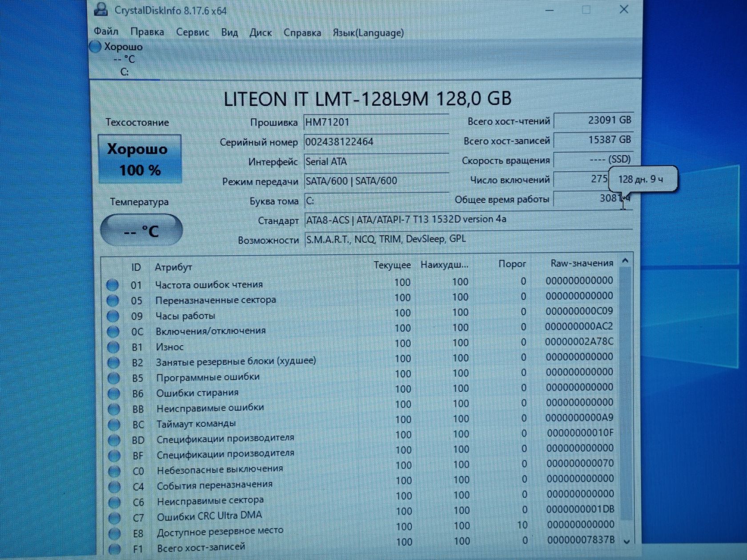Click the Возможности field S.M.A.R.T., NCQ, TRIM
This screenshot has width=747, height=560.
(x=469, y=239)
